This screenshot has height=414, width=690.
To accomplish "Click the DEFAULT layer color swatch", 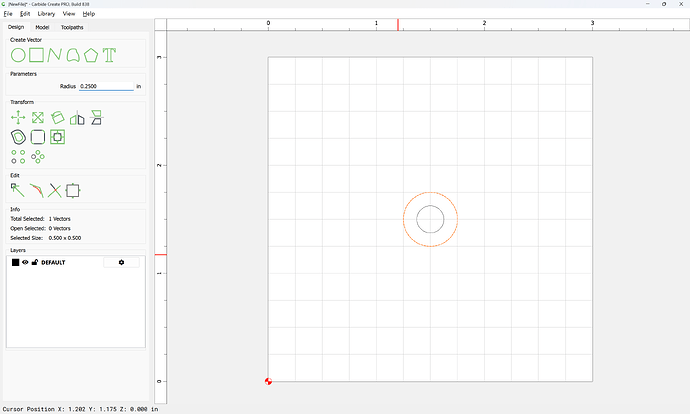I will (x=15, y=262).
